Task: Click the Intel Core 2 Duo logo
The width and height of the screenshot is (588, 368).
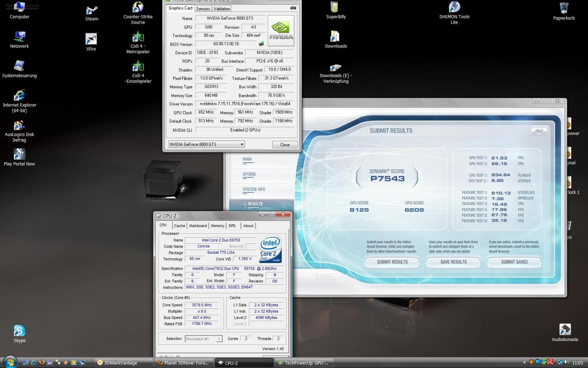Action: coord(270,249)
